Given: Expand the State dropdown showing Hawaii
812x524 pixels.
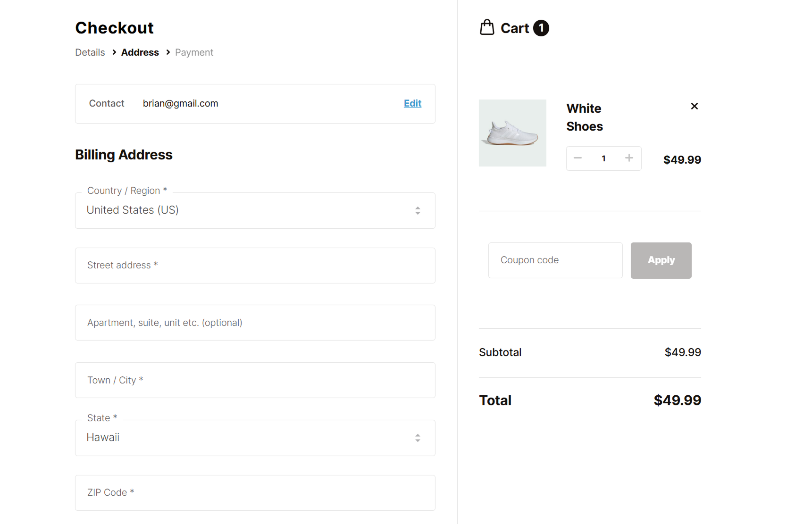Looking at the screenshot, I should (255, 438).
